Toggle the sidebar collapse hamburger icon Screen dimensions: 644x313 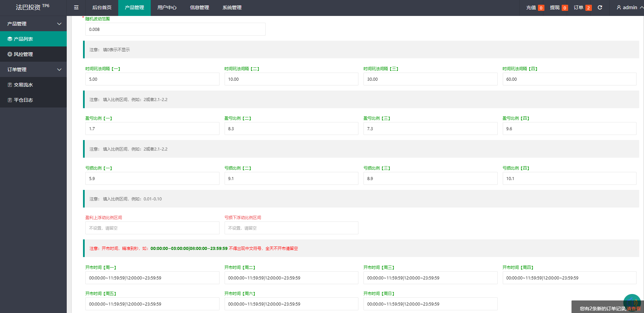(x=76, y=7)
